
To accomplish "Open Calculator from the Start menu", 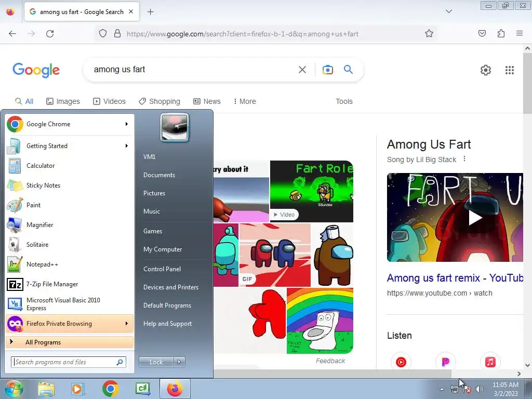I will click(x=70, y=166).
